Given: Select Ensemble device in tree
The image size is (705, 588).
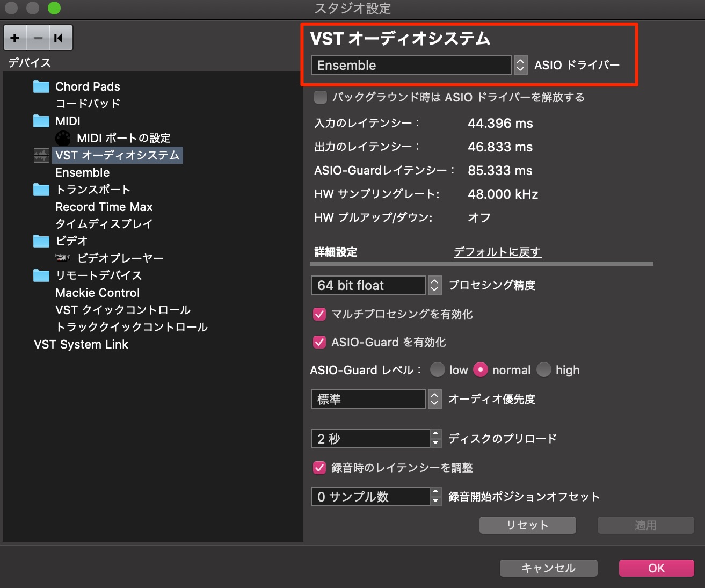Looking at the screenshot, I should [x=82, y=172].
